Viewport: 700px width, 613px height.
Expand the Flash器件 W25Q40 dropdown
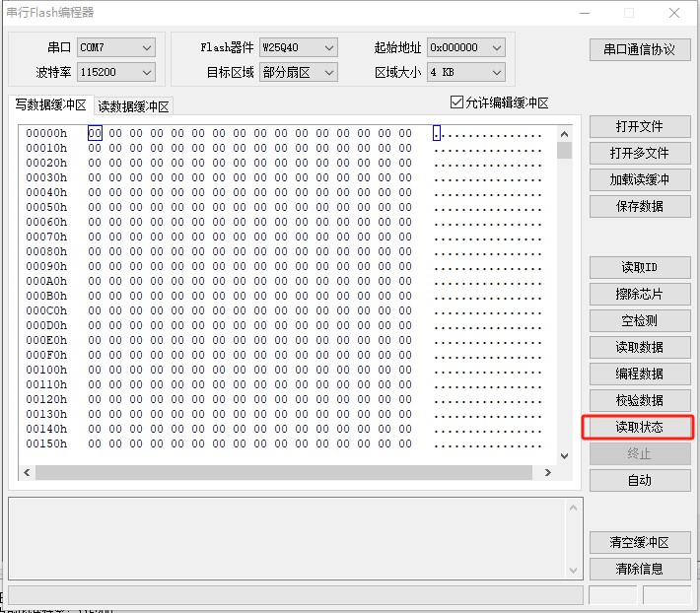[x=298, y=47]
